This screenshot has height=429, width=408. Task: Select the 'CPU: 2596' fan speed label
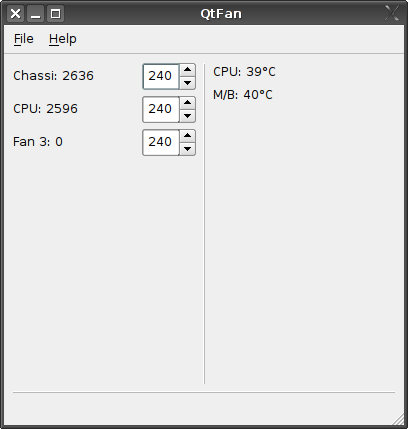45,109
